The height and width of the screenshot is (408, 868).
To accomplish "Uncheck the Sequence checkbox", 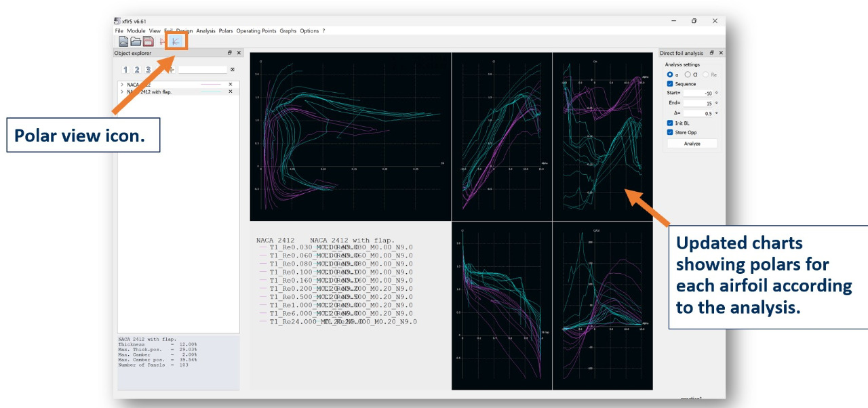I will [670, 84].
